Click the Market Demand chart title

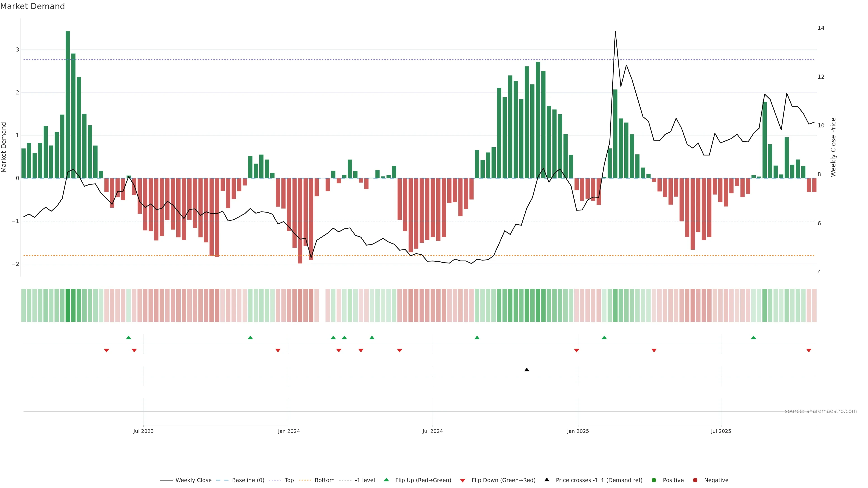point(32,6)
